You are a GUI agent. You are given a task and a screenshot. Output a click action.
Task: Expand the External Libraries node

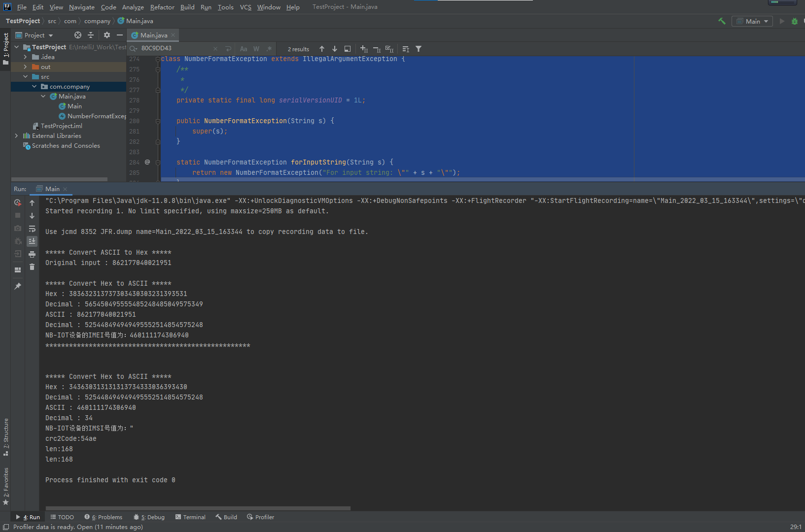point(16,135)
